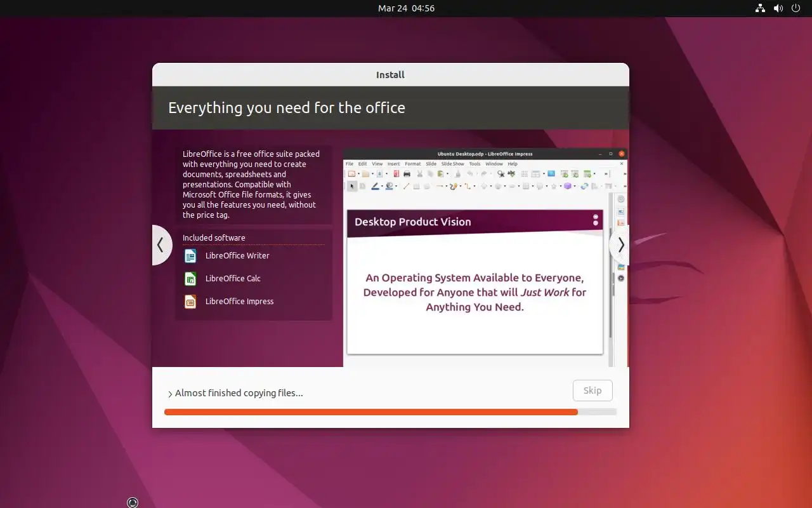Image resolution: width=812 pixels, height=508 pixels.
Task: Open the power menu icon
Action: pos(796,8)
